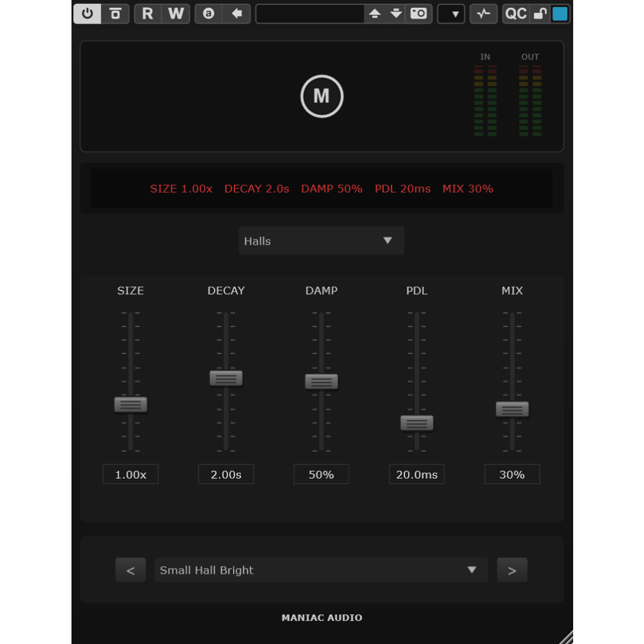Screen dimensions: 644x644
Task: Enable Read automation (R) button
Action: pos(148,14)
